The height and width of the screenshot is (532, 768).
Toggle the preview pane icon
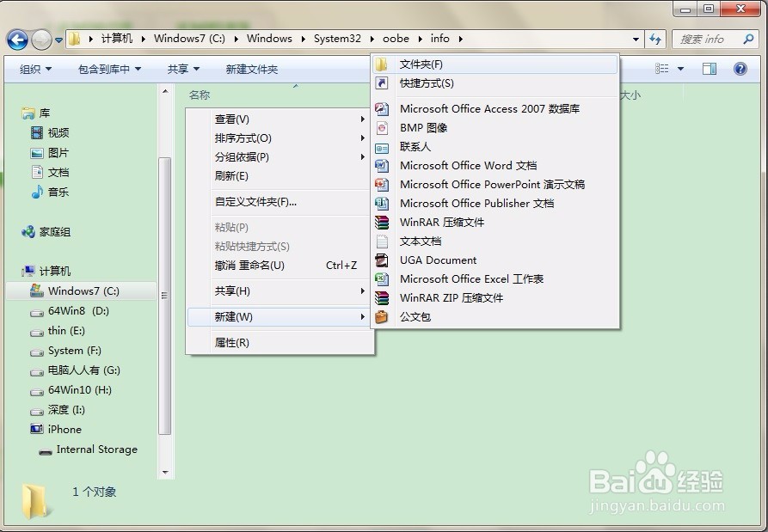[x=710, y=69]
